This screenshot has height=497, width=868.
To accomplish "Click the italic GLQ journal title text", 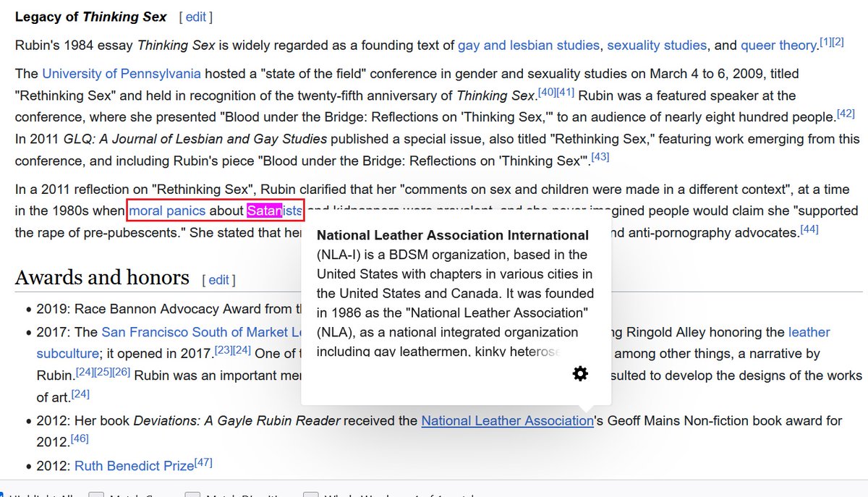I will point(195,139).
